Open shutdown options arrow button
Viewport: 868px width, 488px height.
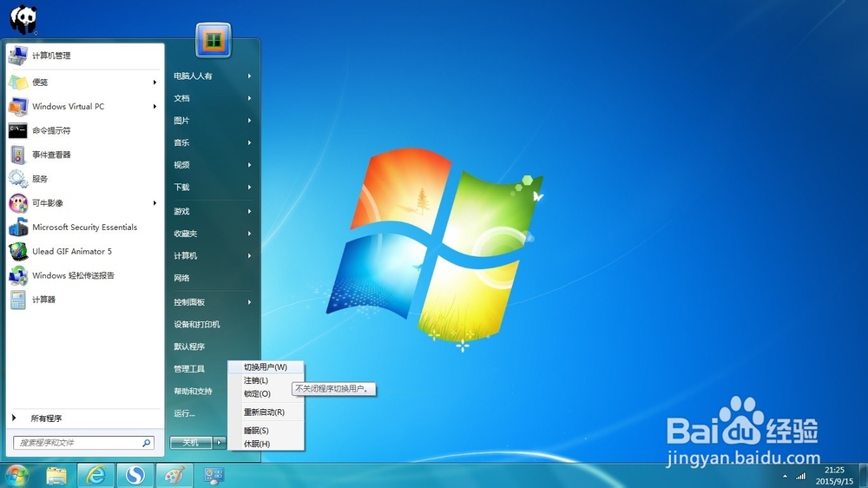[220, 442]
